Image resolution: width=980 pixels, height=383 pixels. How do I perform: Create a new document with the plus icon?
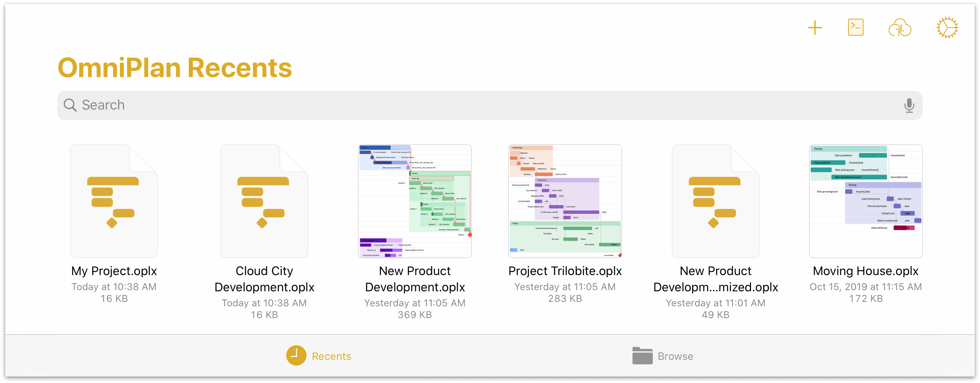click(815, 28)
